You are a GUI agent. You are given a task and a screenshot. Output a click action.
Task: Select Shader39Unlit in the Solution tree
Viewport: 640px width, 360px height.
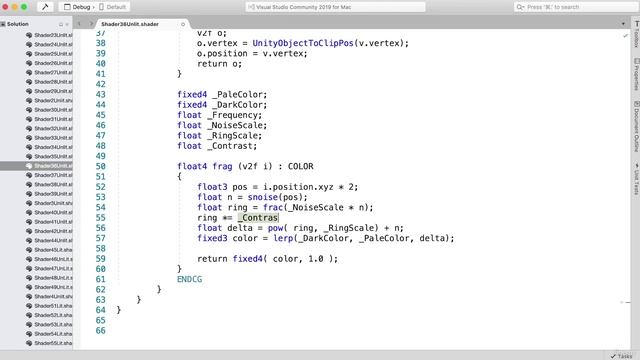(x=53, y=194)
